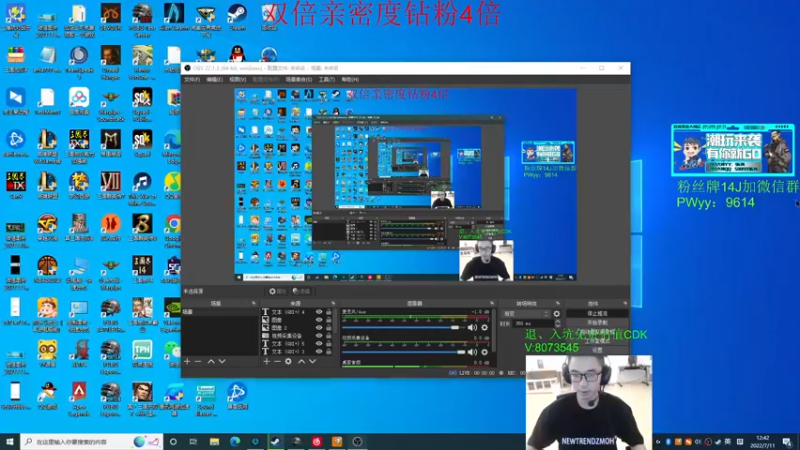Toggle visibility of source 文本 (GDI+) 3
Screen dimensions: 800x450
pyautogui.click(x=319, y=352)
